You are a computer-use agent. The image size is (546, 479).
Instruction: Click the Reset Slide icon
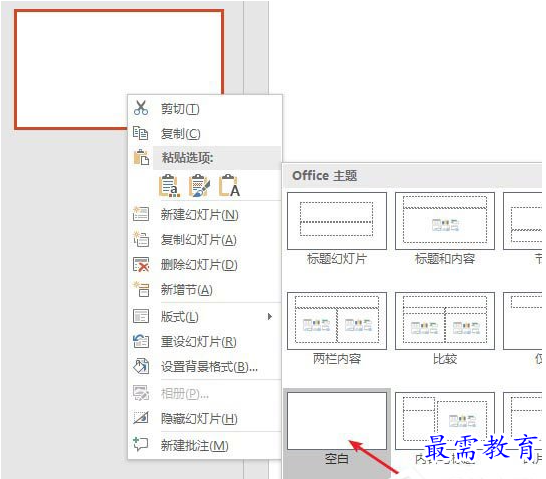pos(141,341)
